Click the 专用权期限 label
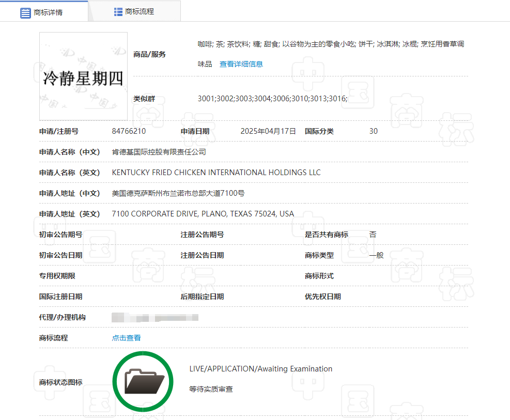This screenshot has height=420, width=510. (57, 276)
